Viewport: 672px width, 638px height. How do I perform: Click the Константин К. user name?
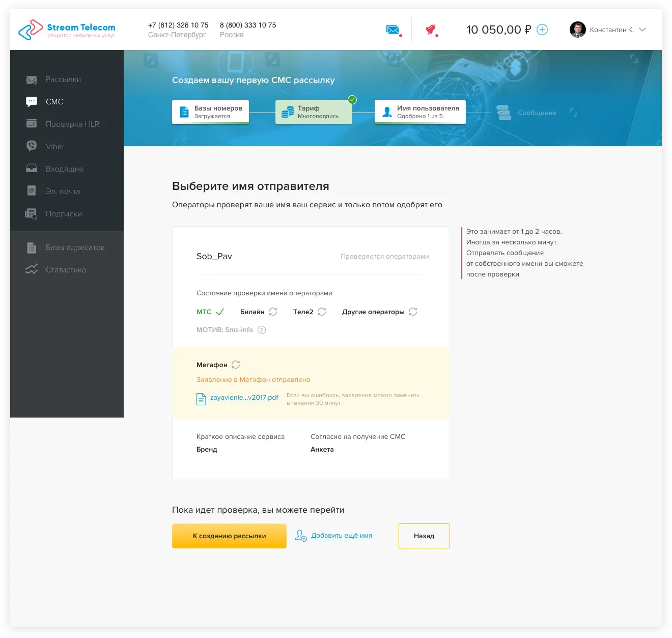612,30
